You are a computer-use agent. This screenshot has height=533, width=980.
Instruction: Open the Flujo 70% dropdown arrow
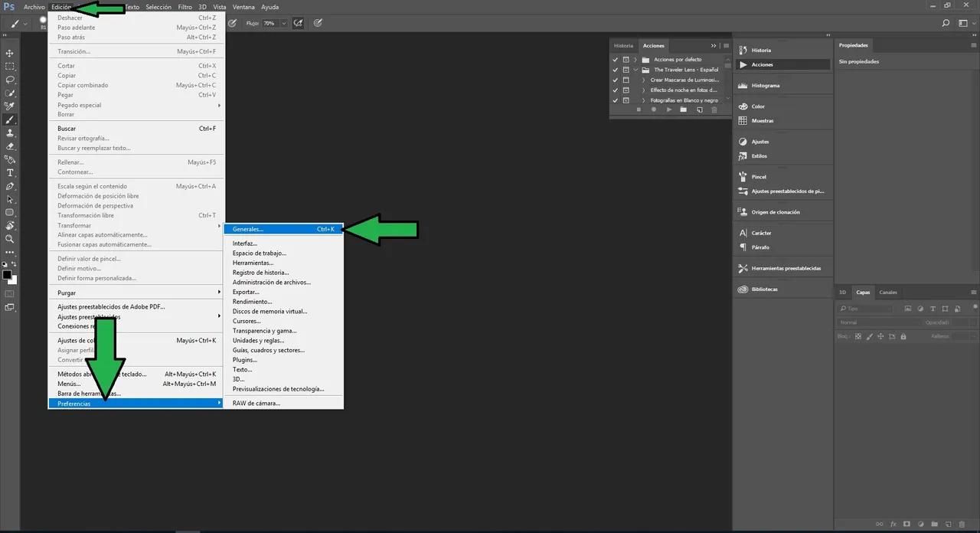pos(284,23)
